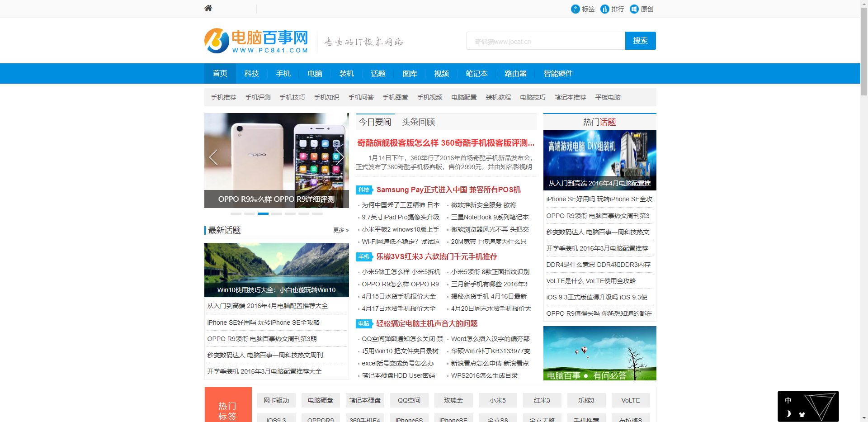Open 秒变数码达人 link under 最新话题
Screen dimensions: 868x422
tap(265, 355)
